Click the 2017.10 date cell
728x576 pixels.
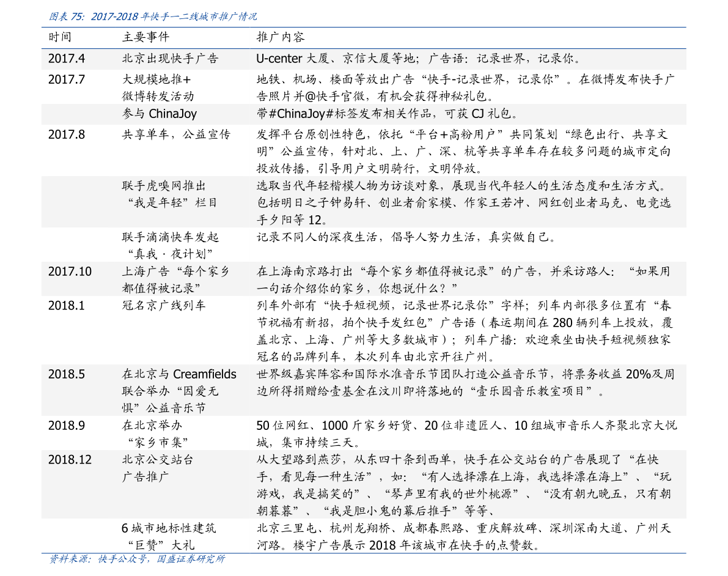(x=70, y=271)
